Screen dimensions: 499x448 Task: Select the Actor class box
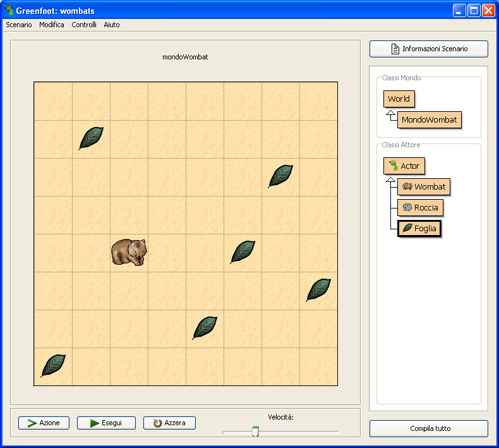pos(404,166)
